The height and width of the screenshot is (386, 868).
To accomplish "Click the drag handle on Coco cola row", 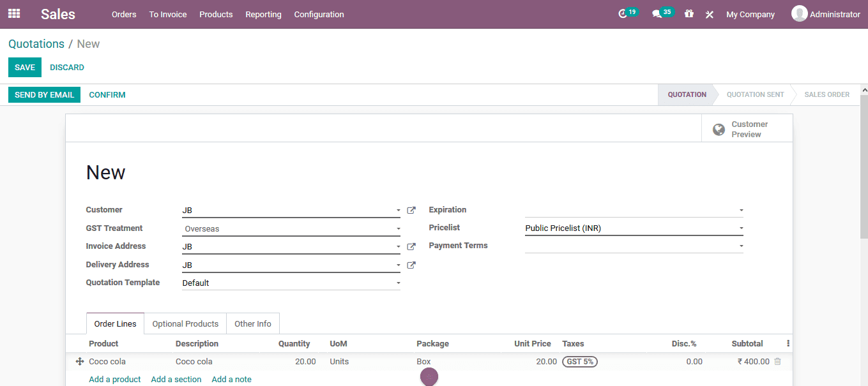I will click(80, 362).
